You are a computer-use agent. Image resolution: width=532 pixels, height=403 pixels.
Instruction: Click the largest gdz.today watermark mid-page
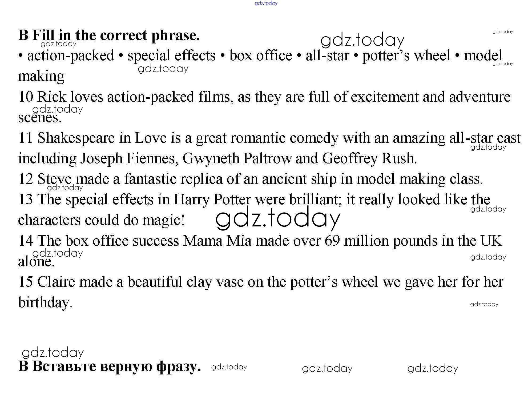tap(278, 218)
